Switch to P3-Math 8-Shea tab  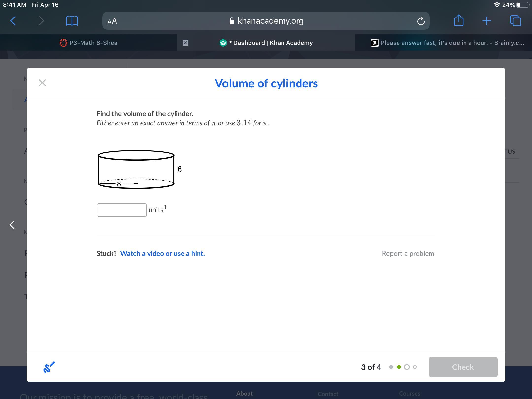pos(89,43)
